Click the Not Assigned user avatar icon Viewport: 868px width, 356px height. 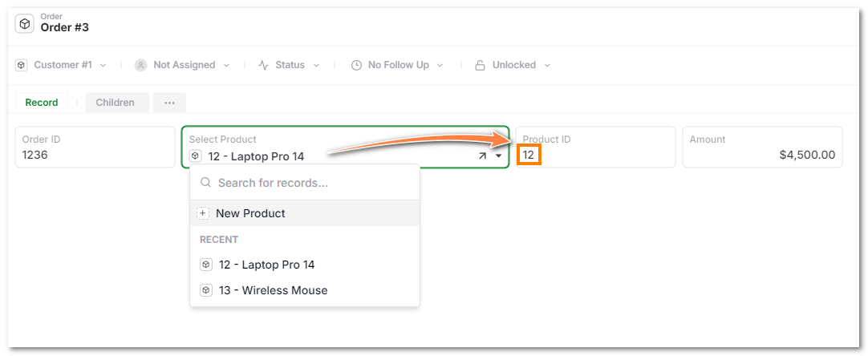pos(141,65)
